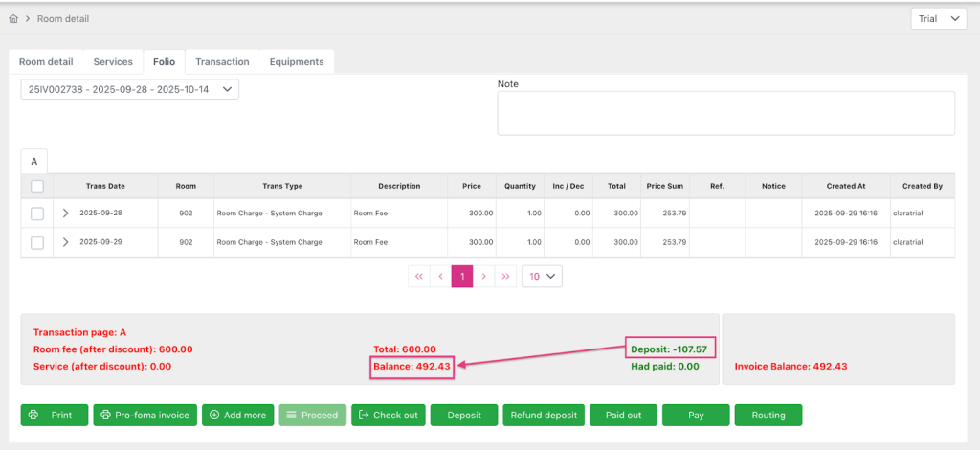Switch to the Transaction tab
The width and height of the screenshot is (980, 450).
222,62
